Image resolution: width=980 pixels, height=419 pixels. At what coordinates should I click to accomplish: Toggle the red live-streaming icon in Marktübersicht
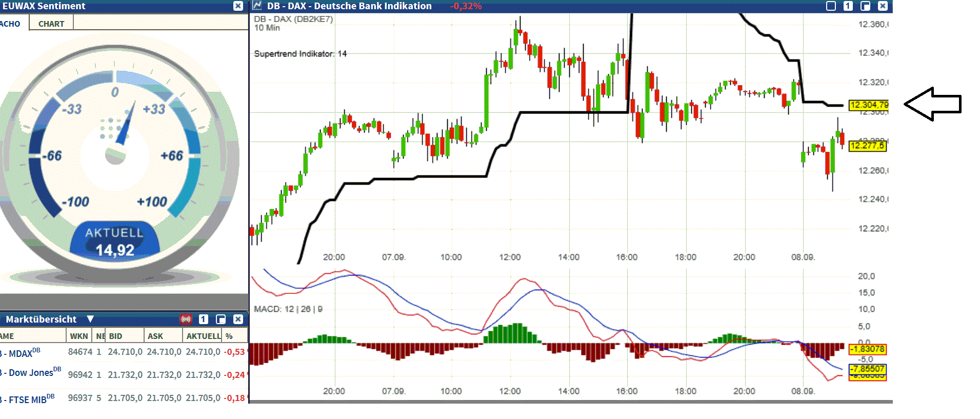[x=186, y=319]
